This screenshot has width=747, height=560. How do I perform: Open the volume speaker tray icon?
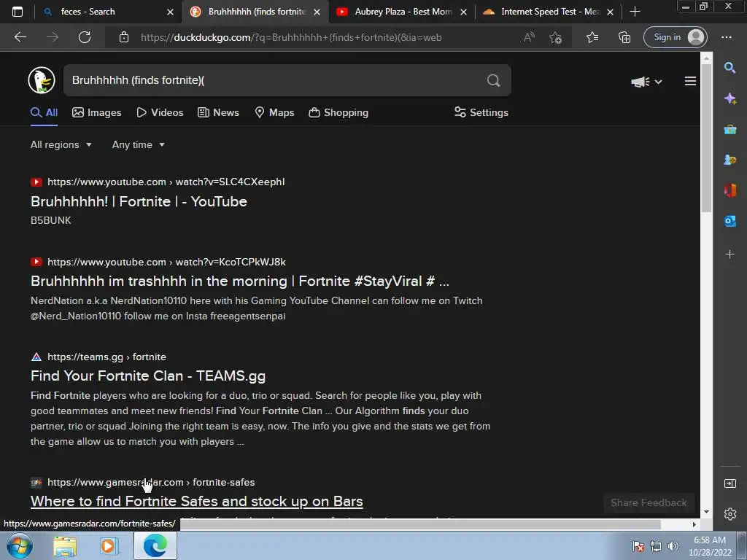tap(673, 547)
